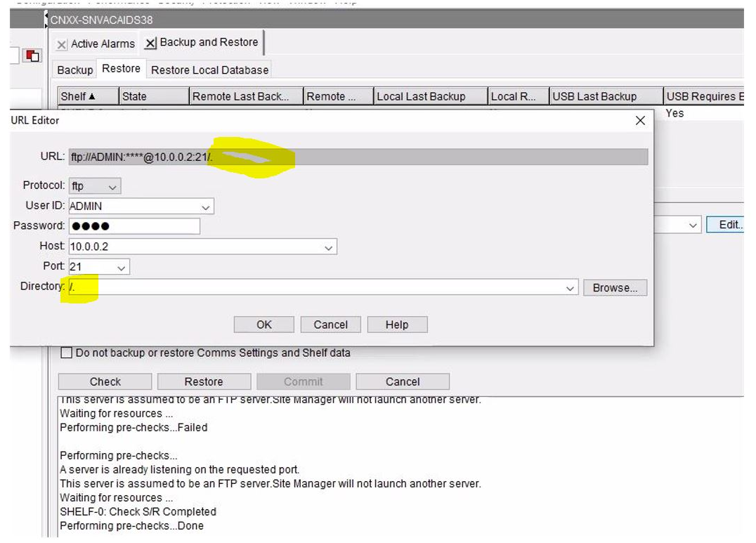Sort by the Shelf column header
Screen dimensions: 756x543
78,96
